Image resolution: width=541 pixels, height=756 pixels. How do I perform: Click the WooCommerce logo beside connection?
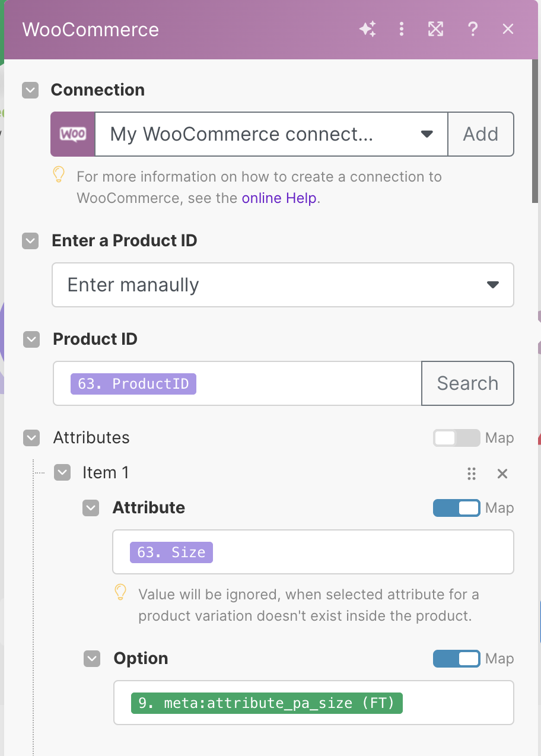click(x=73, y=134)
